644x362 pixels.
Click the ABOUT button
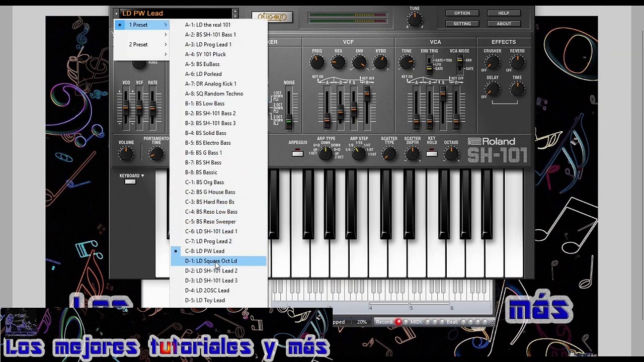click(504, 24)
